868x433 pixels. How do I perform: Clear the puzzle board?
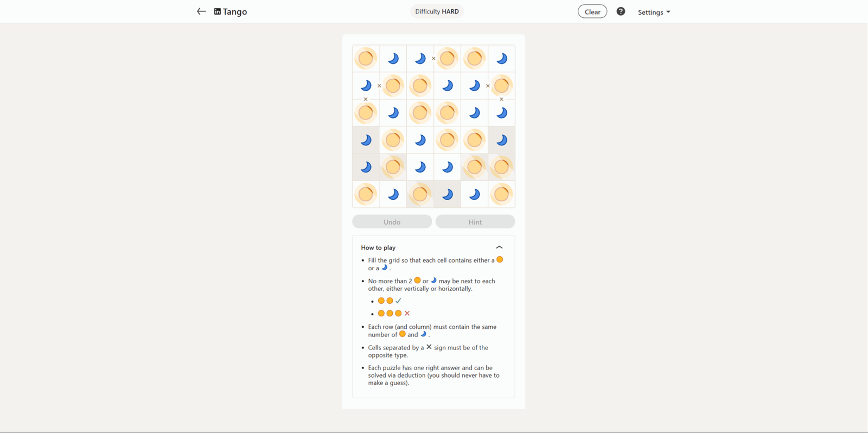click(x=592, y=11)
